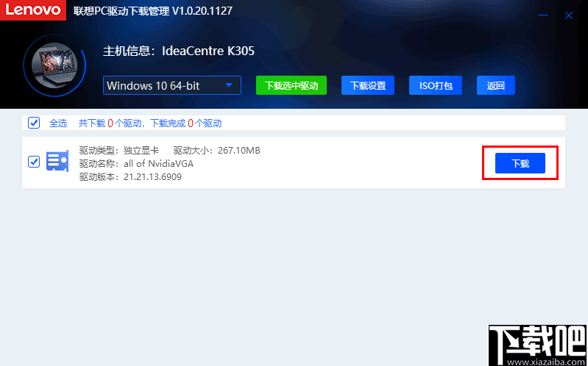Open the Windows 10 64-bit dropdown

[172, 86]
